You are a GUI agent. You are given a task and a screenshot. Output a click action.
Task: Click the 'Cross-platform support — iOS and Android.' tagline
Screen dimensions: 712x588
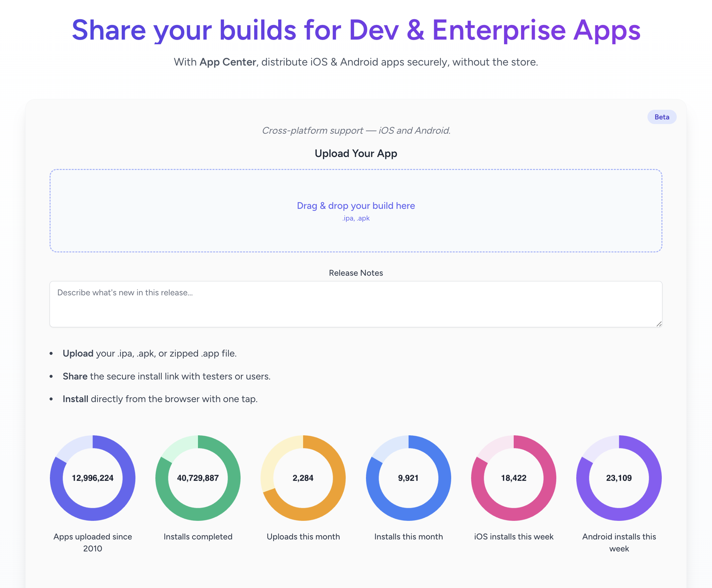pyautogui.click(x=356, y=130)
